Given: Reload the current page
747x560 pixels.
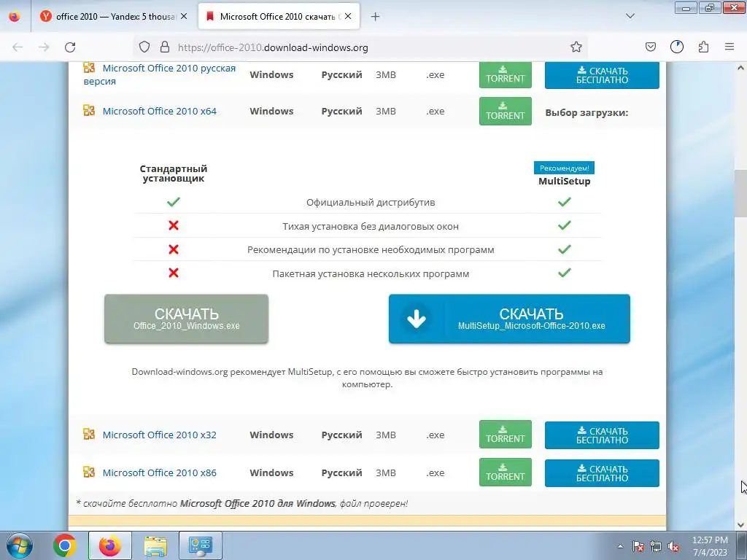Looking at the screenshot, I should click(x=70, y=47).
